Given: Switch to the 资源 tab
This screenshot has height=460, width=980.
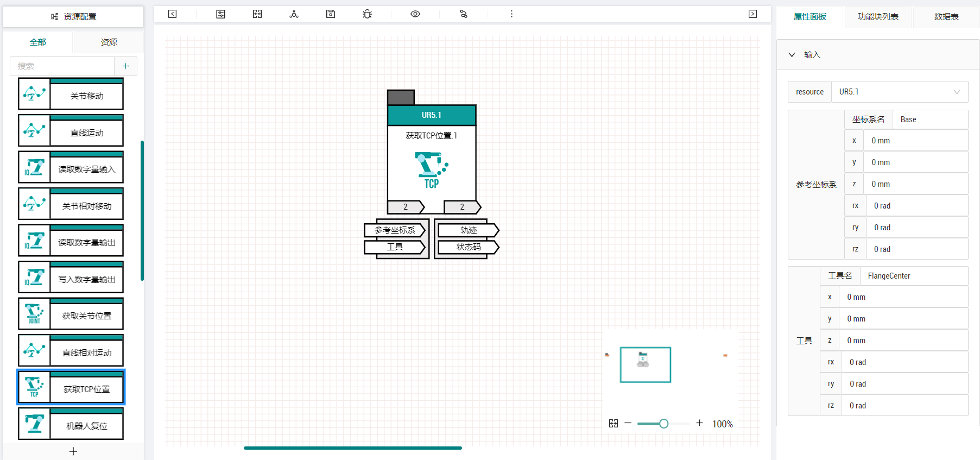Looking at the screenshot, I should pyautogui.click(x=109, y=42).
